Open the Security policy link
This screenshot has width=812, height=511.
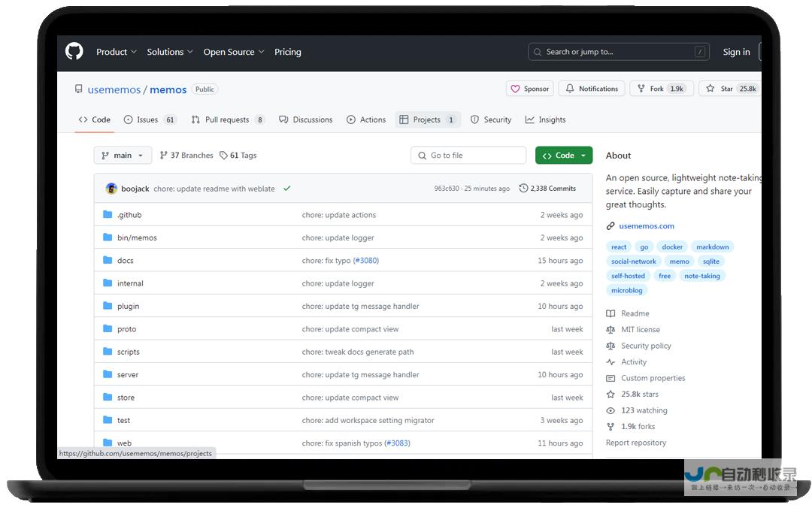[x=646, y=346]
